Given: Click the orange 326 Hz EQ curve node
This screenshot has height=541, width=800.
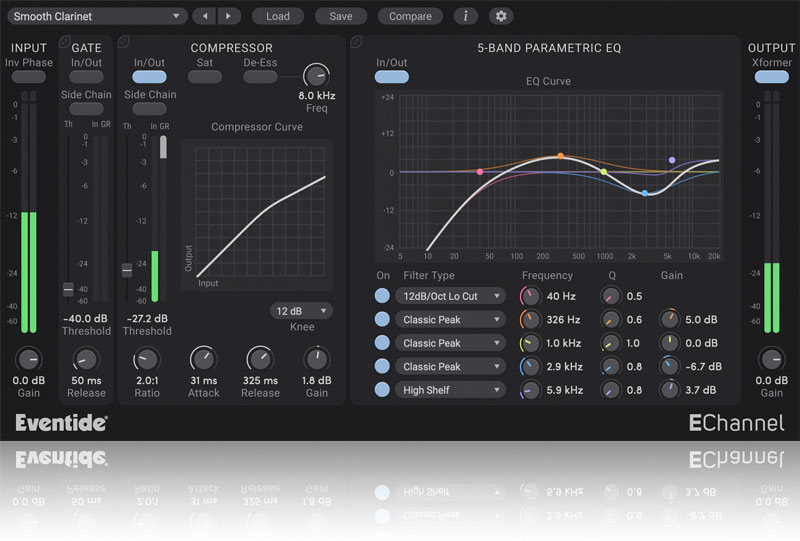Looking at the screenshot, I should pos(560,156).
